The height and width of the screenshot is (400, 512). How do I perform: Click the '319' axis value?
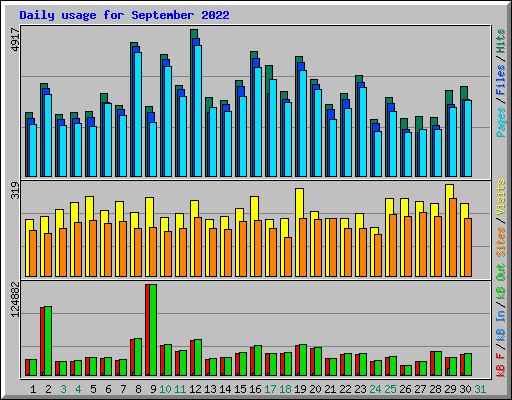tap(16, 190)
